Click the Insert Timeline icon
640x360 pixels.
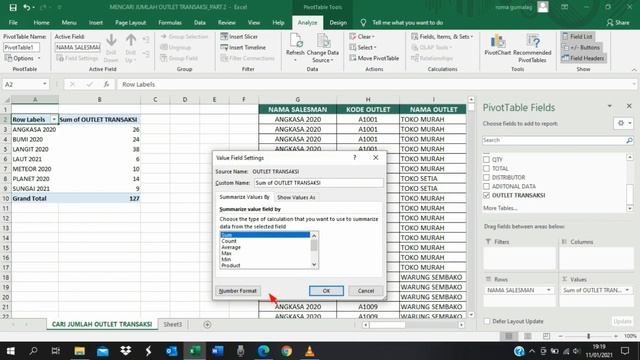tap(224, 47)
